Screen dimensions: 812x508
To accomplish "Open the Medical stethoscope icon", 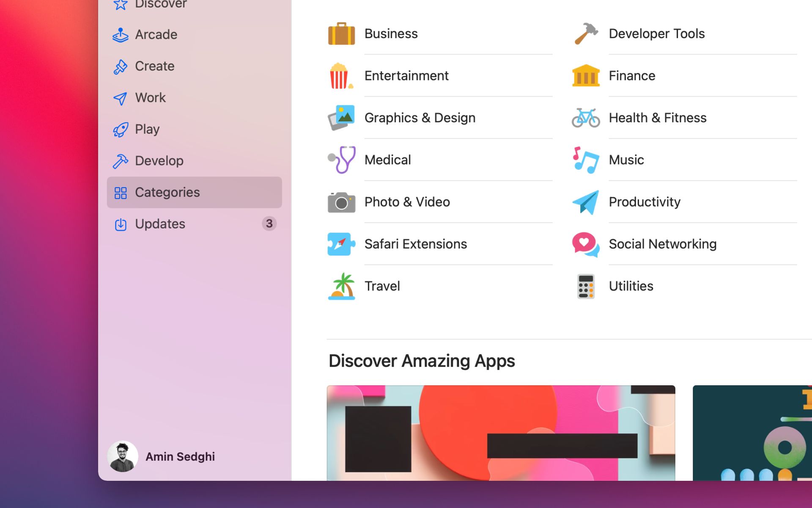I will coord(342,160).
